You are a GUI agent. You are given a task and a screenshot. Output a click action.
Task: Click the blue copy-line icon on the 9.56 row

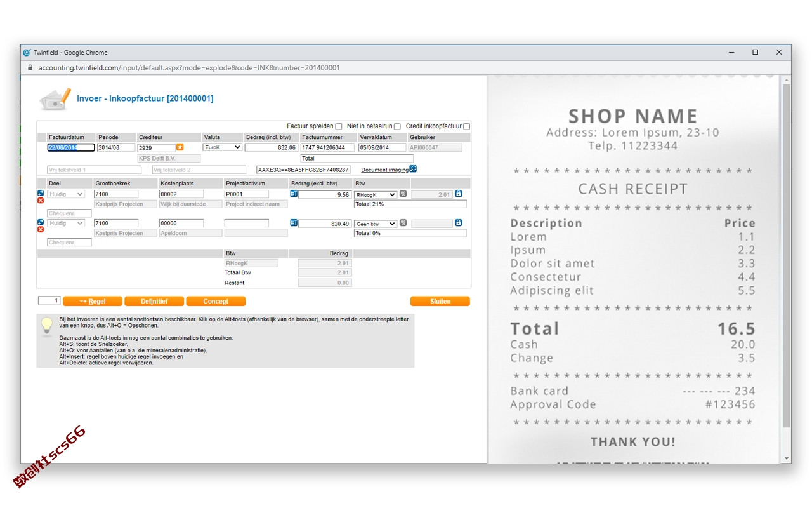[x=41, y=193]
